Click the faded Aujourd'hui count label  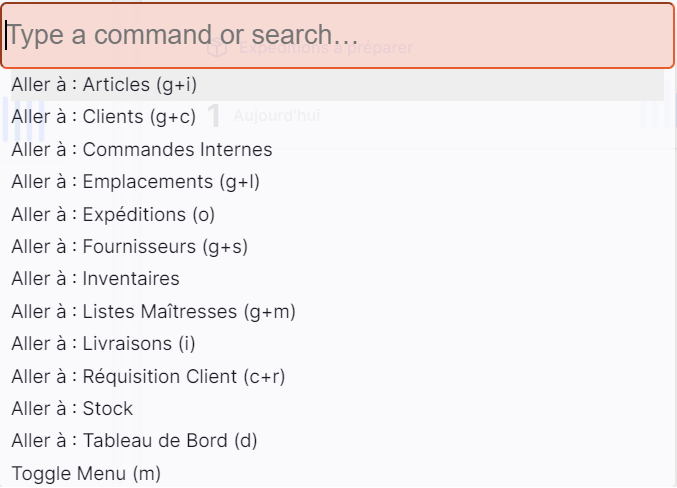[277, 116]
